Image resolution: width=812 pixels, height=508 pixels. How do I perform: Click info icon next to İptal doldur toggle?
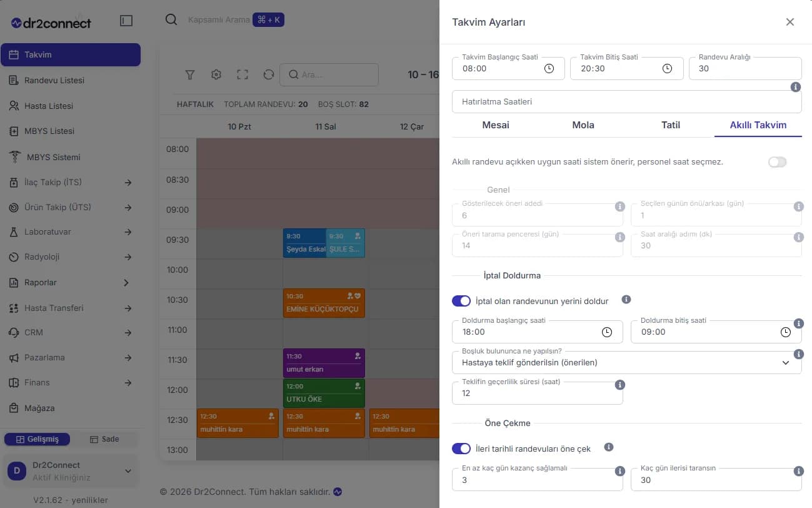pyautogui.click(x=626, y=300)
